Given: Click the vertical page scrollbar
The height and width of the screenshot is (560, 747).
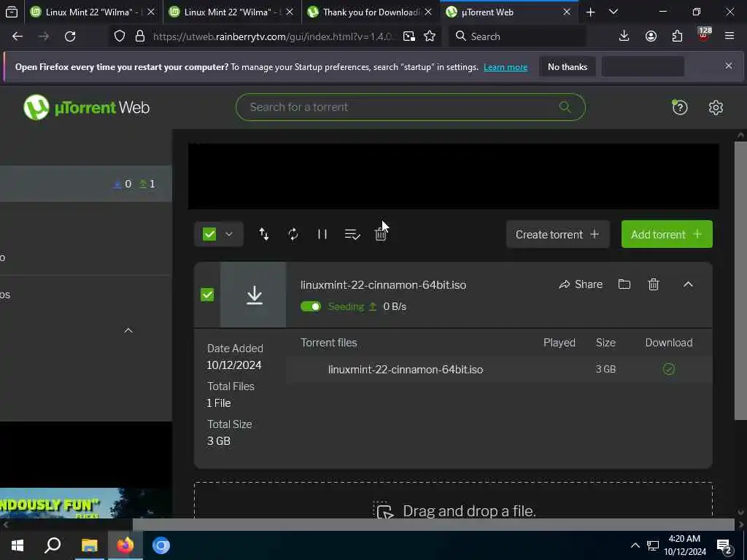Looking at the screenshot, I should point(740,281).
